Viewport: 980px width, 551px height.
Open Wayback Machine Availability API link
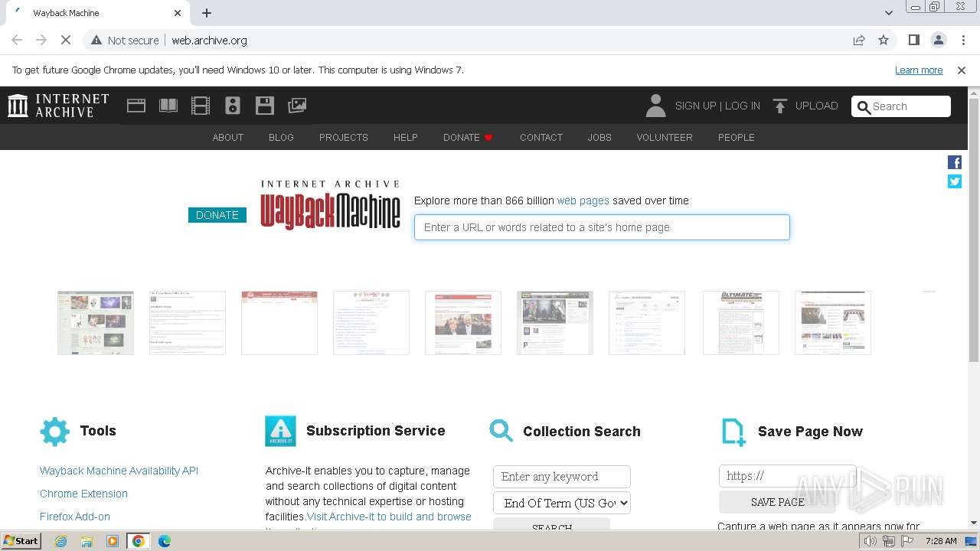coord(119,471)
